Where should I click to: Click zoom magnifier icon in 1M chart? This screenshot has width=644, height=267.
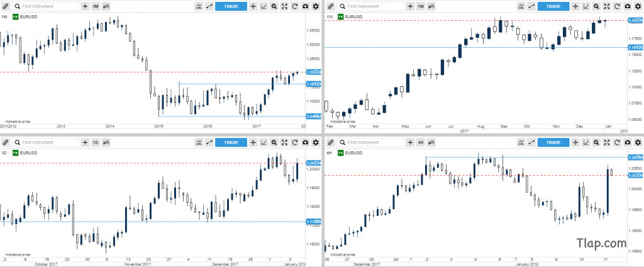pyautogui.click(x=274, y=6)
